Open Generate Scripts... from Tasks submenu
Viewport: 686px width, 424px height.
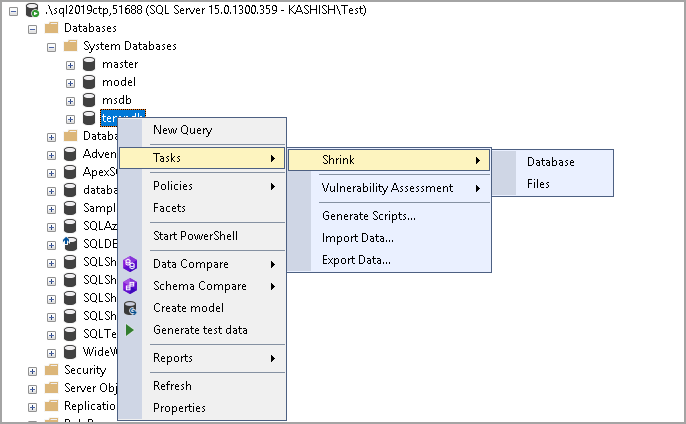click(x=369, y=216)
